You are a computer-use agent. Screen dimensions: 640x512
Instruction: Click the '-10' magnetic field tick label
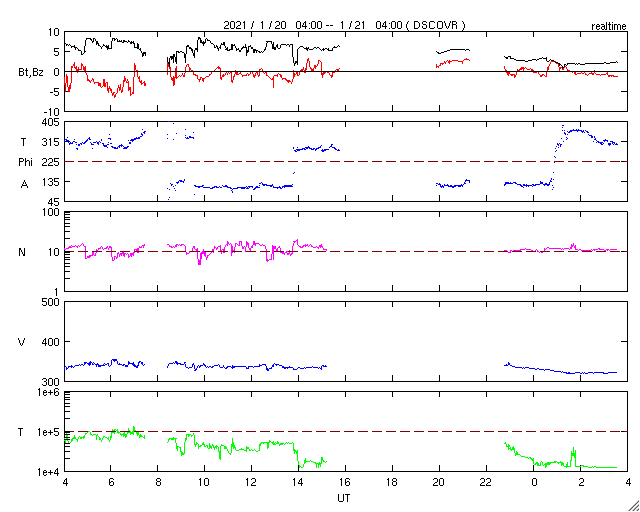[53, 112]
